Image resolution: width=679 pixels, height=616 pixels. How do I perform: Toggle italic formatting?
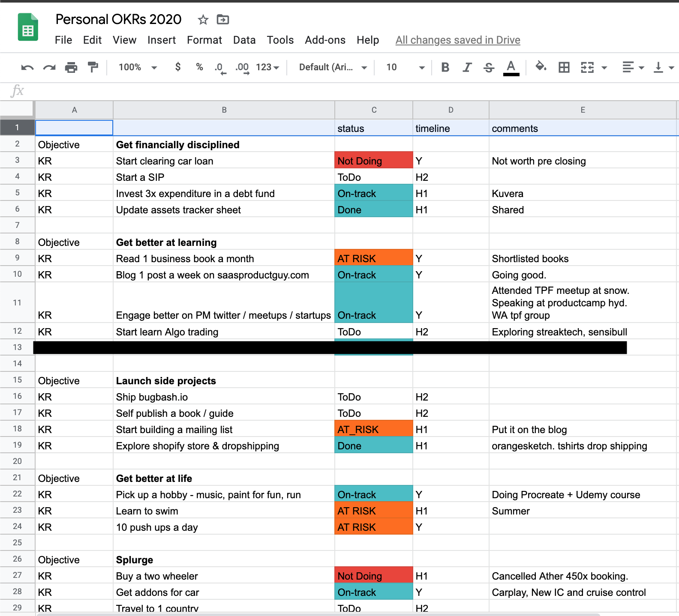[x=467, y=67]
